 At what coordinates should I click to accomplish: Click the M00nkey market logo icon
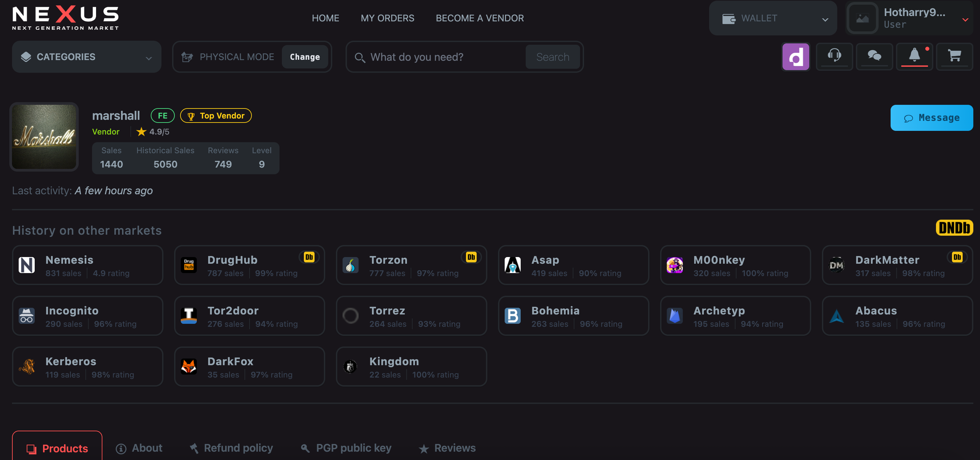(x=674, y=265)
